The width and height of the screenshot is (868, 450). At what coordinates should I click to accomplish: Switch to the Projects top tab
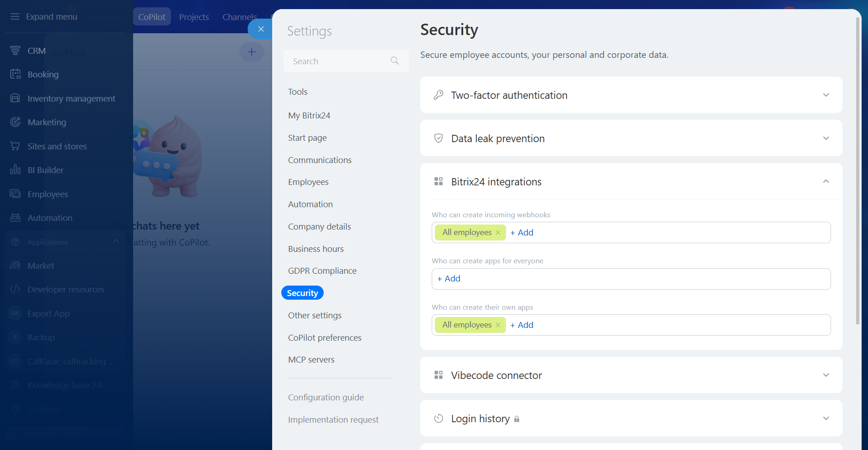click(x=194, y=17)
